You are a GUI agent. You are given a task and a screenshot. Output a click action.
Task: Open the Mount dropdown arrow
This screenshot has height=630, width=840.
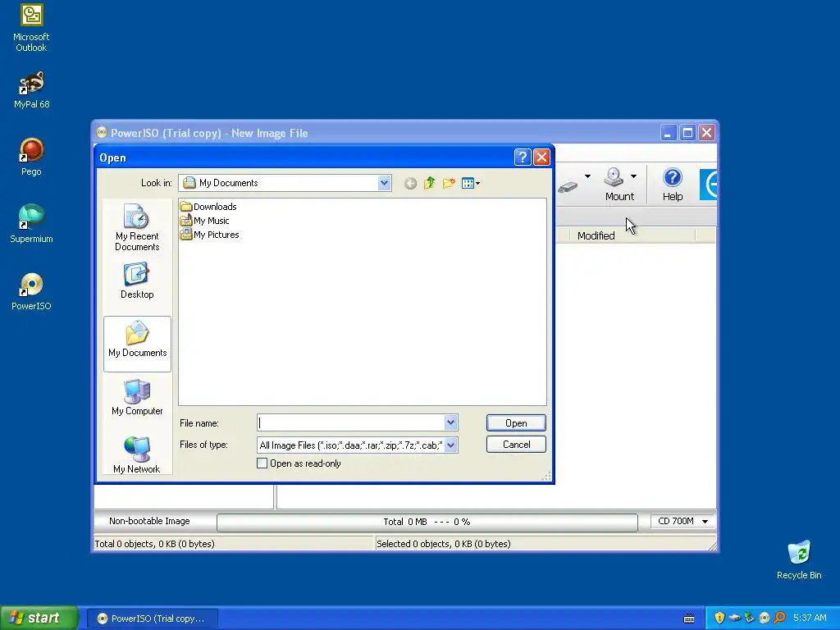click(x=634, y=176)
